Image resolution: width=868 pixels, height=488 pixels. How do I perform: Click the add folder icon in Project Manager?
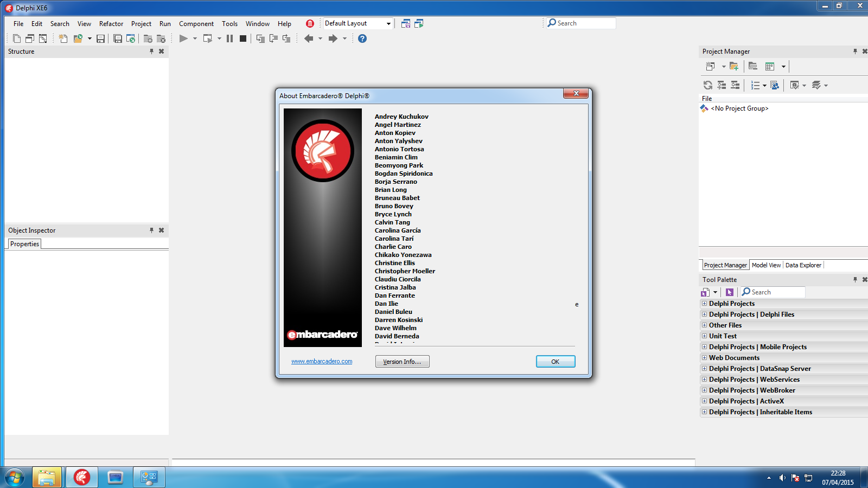[x=734, y=66]
